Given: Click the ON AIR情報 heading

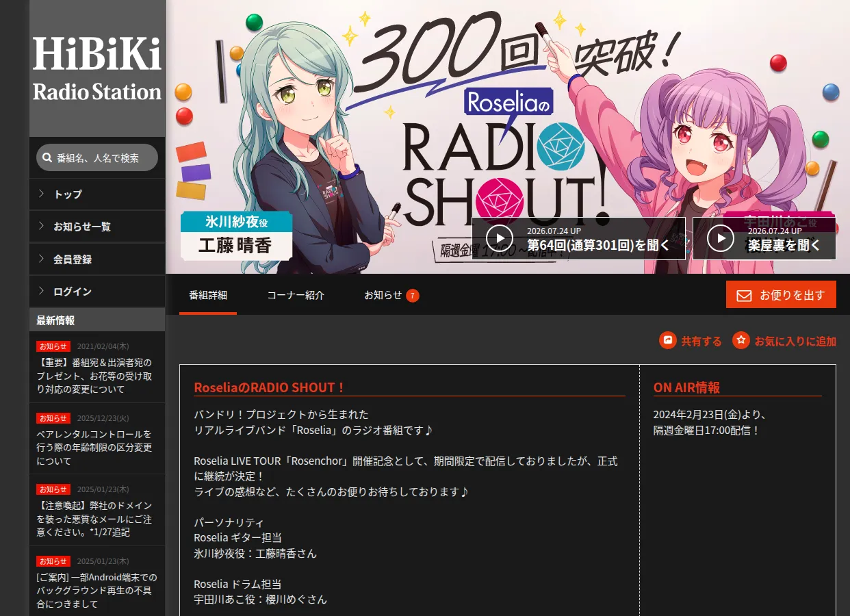Looking at the screenshot, I should [x=686, y=387].
